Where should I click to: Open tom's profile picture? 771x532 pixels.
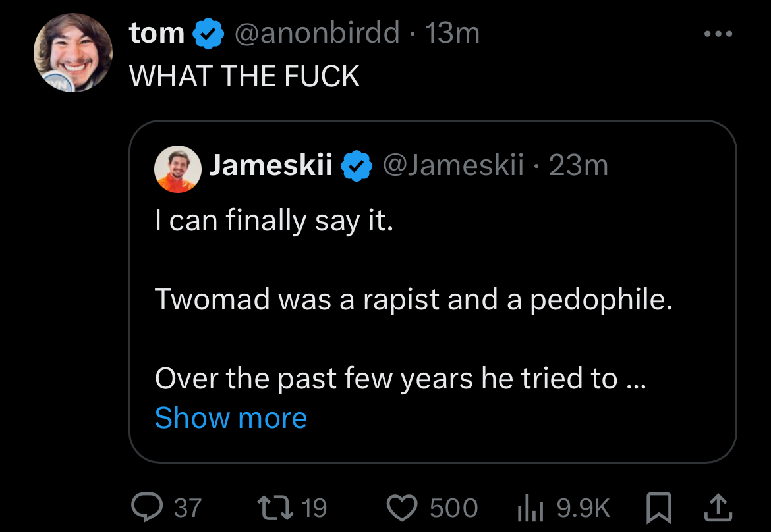click(73, 53)
